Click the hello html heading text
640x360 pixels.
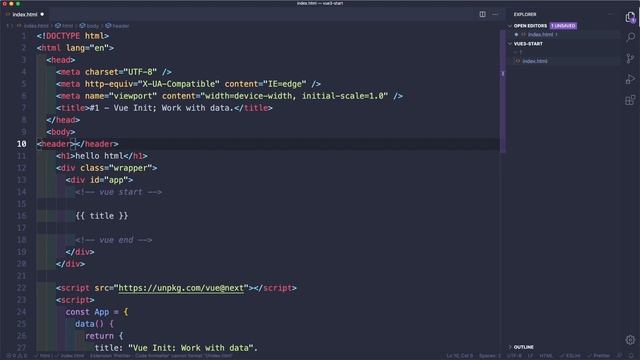click(x=99, y=156)
